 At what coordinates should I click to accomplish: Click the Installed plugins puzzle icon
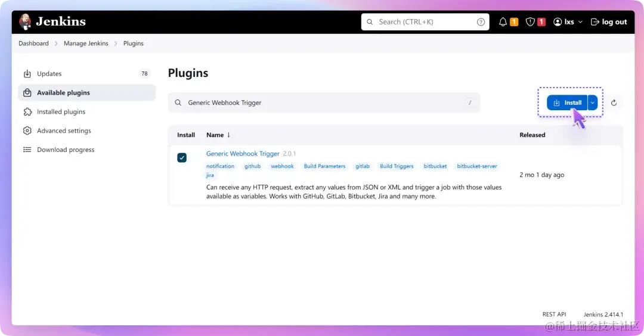[27, 111]
